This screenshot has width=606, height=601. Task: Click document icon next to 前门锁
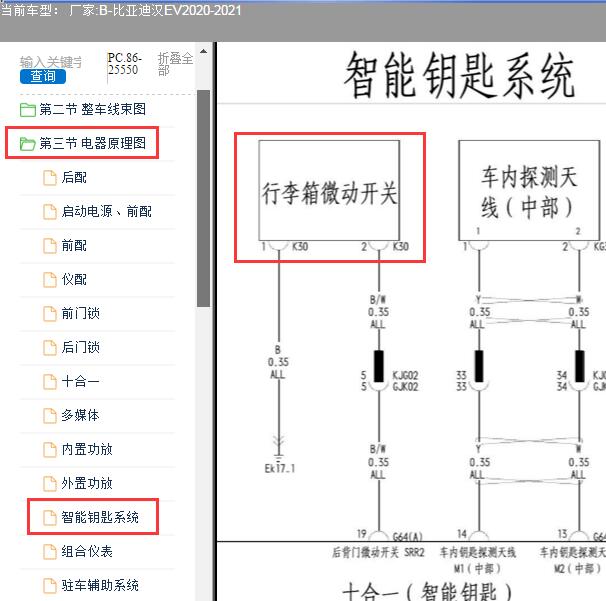click(49, 314)
